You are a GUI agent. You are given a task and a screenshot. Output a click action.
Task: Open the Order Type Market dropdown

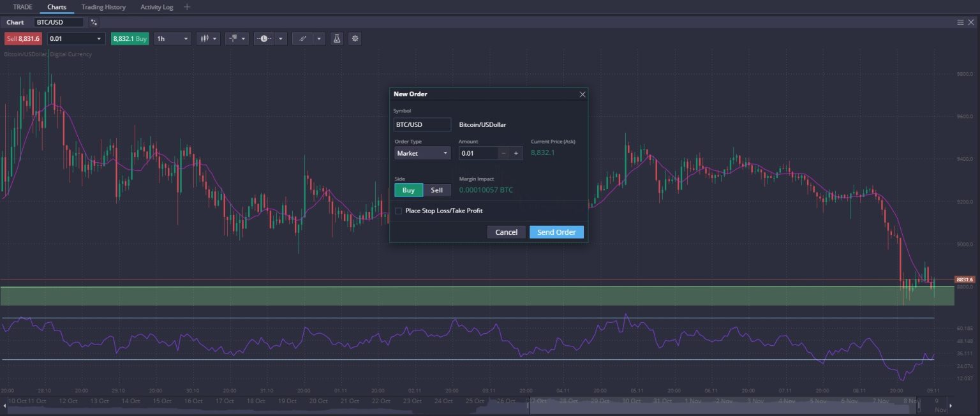click(x=422, y=153)
